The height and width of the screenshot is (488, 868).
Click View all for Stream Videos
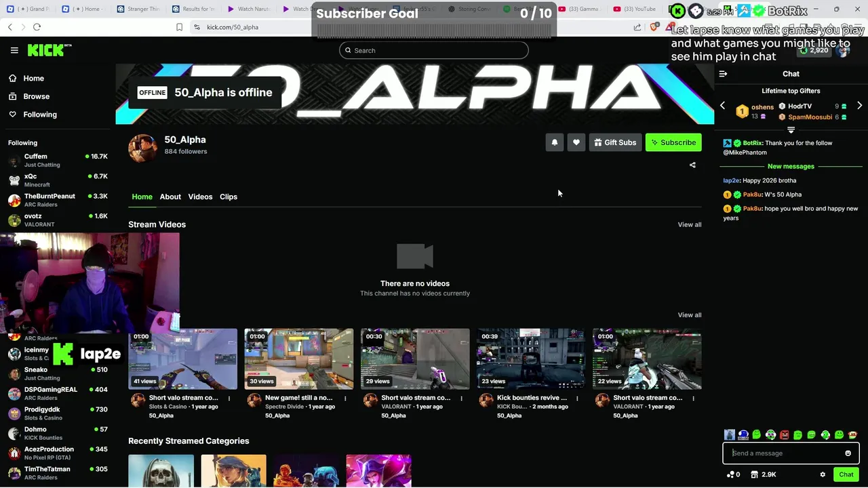[x=690, y=224]
